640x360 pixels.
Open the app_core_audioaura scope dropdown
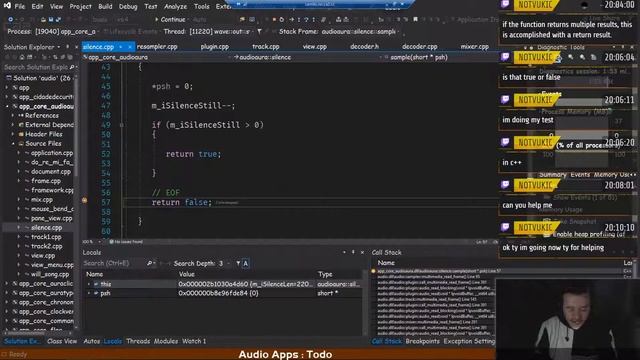[157, 57]
